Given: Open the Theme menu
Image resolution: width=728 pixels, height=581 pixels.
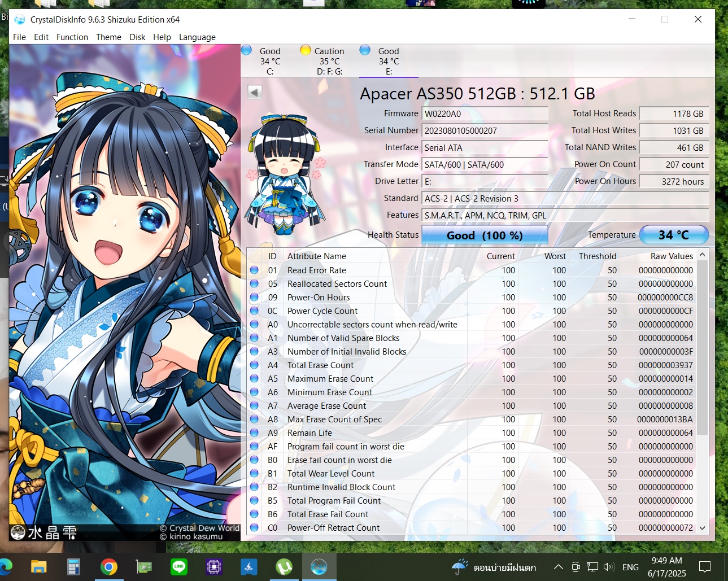Looking at the screenshot, I should [108, 37].
